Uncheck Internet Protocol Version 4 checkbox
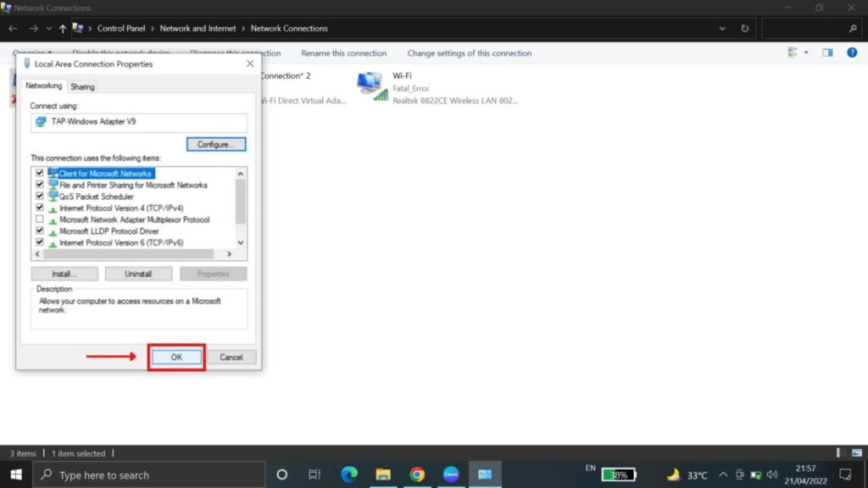Screen dimensions: 868x488 (39, 208)
